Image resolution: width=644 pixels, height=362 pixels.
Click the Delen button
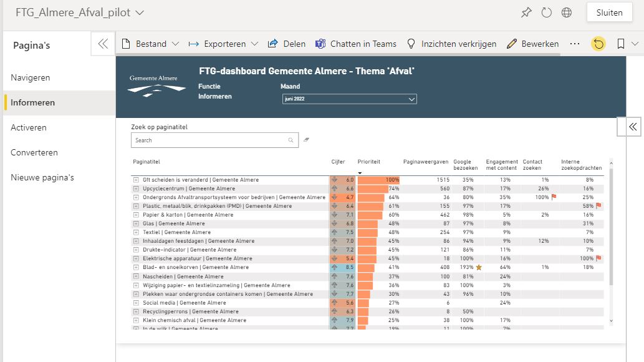coord(286,44)
